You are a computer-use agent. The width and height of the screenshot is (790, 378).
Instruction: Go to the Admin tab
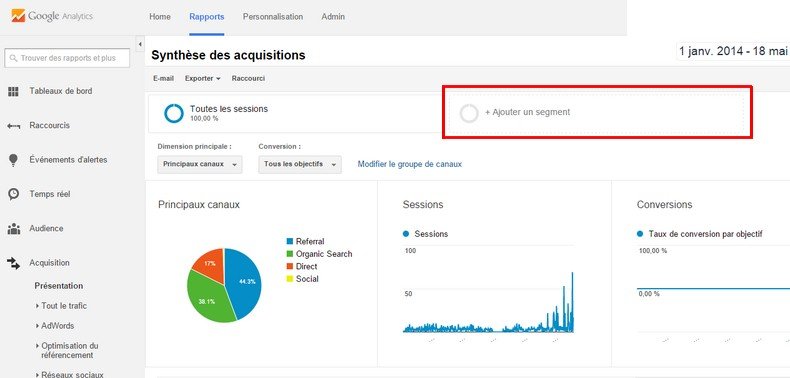[333, 17]
